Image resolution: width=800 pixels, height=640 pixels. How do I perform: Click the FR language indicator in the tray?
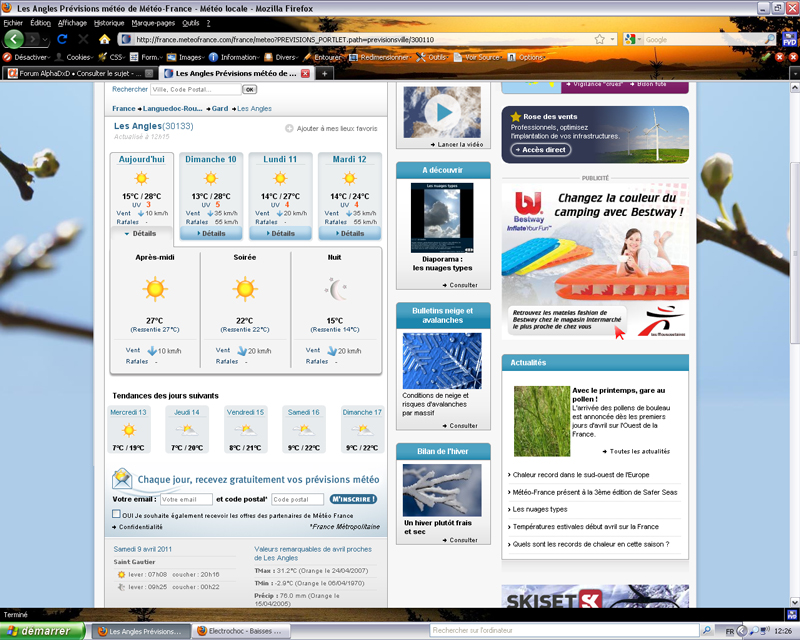[730, 631]
